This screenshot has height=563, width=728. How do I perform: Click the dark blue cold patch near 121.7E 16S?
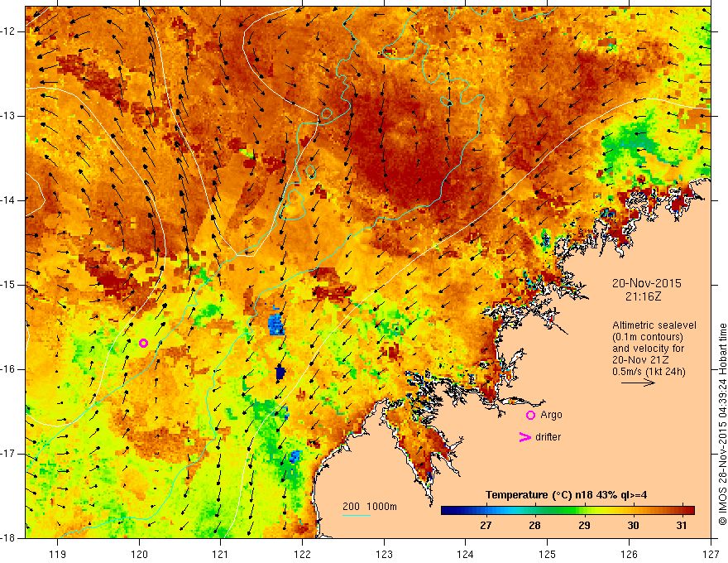280,373
